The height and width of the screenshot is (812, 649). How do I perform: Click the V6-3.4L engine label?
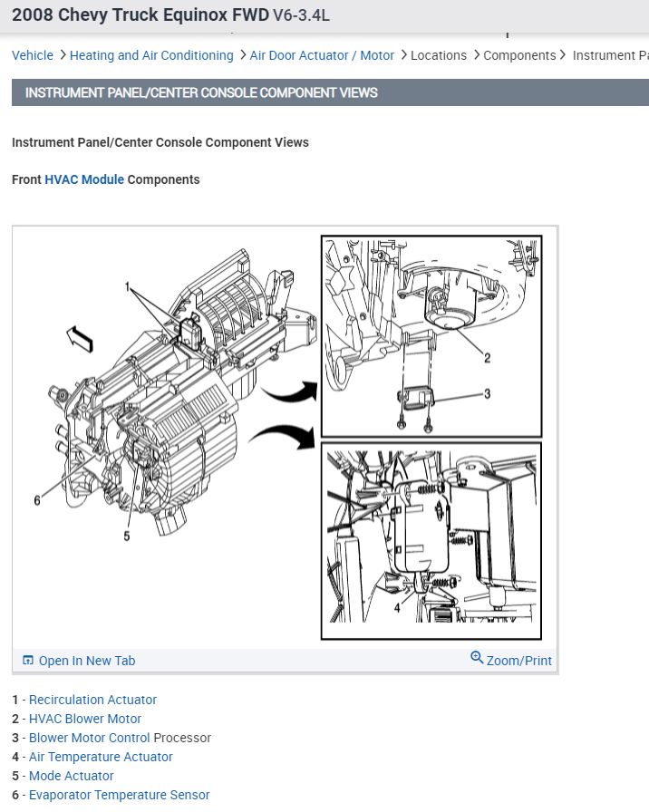click(301, 15)
